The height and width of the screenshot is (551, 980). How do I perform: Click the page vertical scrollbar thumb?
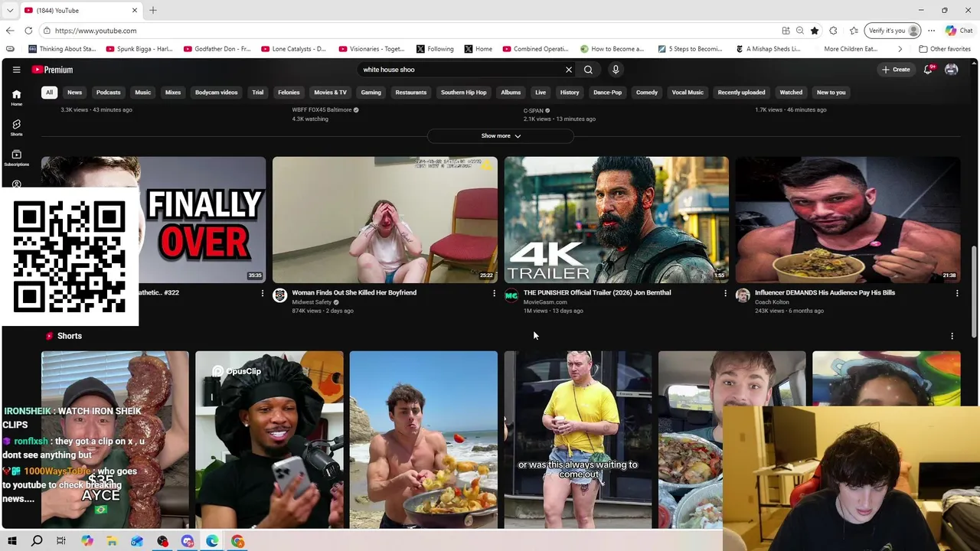[974, 292]
